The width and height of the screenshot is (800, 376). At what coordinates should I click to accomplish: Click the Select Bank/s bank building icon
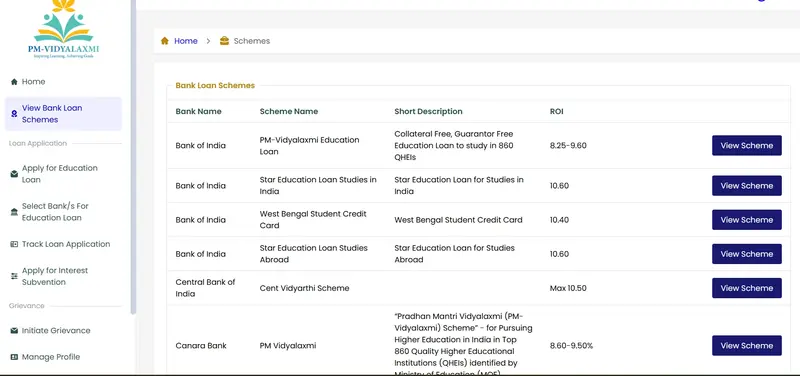[14, 212]
